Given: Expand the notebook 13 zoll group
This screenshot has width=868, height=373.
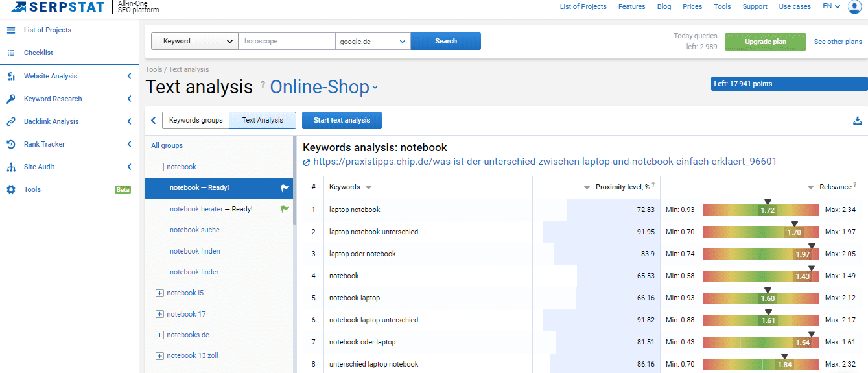Looking at the screenshot, I should click(160, 355).
